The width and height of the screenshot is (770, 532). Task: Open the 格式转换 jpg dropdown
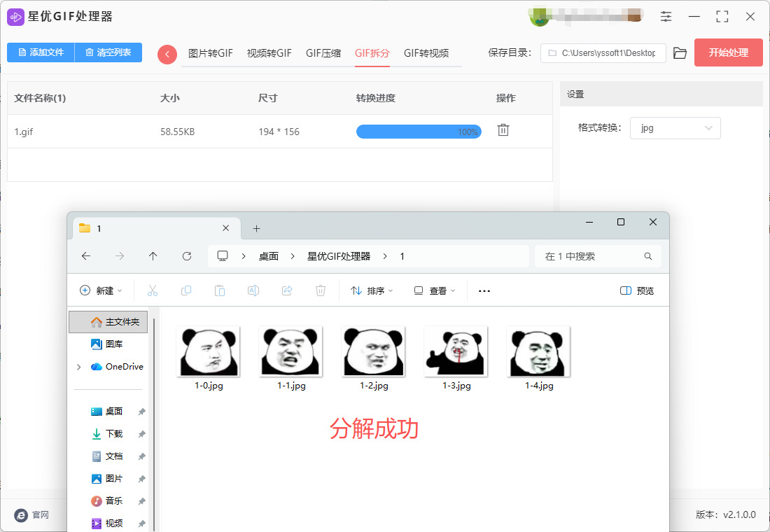tap(675, 128)
